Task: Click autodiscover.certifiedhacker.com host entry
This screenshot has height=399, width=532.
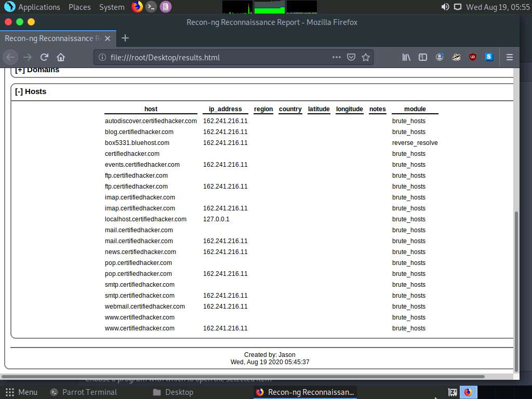Action: 151,121
